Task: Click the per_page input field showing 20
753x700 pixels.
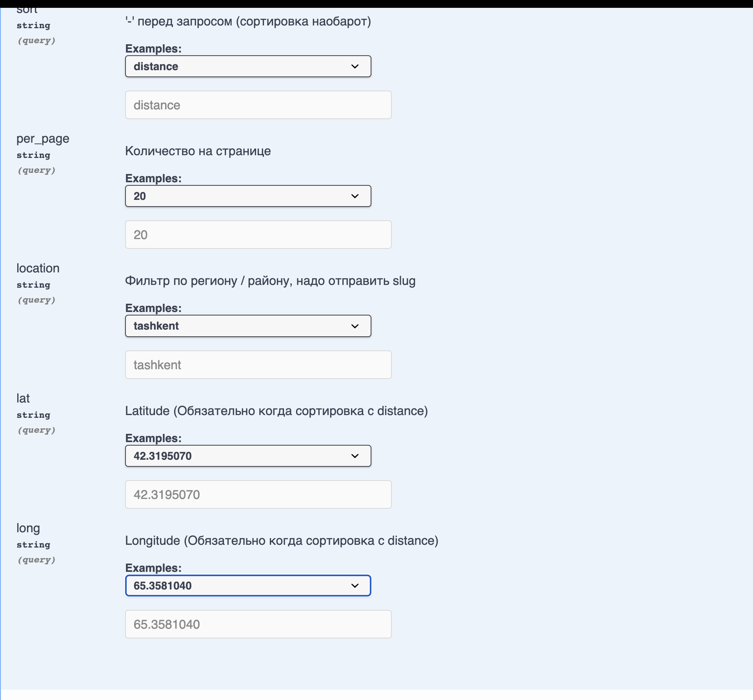Action: pyautogui.click(x=258, y=235)
